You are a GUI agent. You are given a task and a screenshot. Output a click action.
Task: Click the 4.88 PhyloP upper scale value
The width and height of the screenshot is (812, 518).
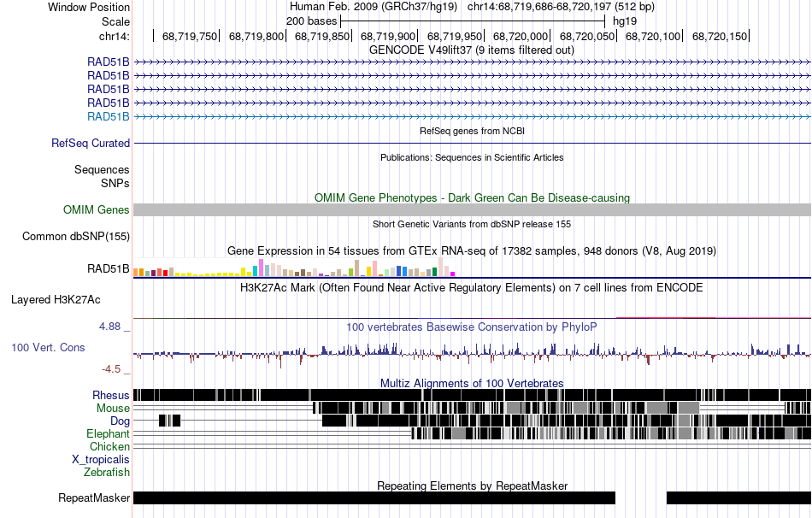coord(109,327)
